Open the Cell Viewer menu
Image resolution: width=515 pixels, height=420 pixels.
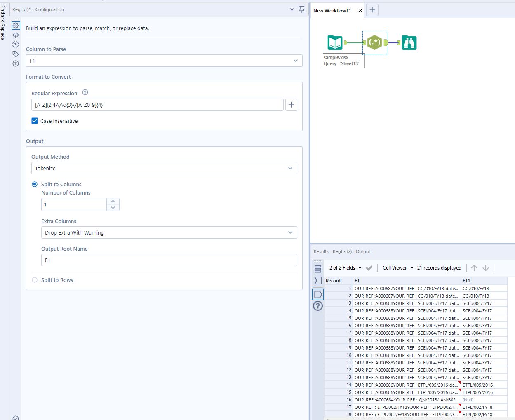pyautogui.click(x=397, y=267)
